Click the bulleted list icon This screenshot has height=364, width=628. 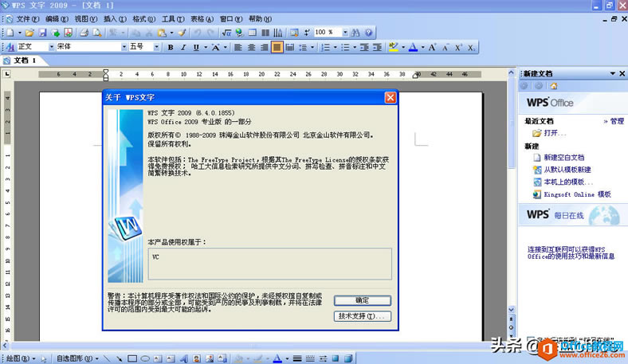[345, 47]
